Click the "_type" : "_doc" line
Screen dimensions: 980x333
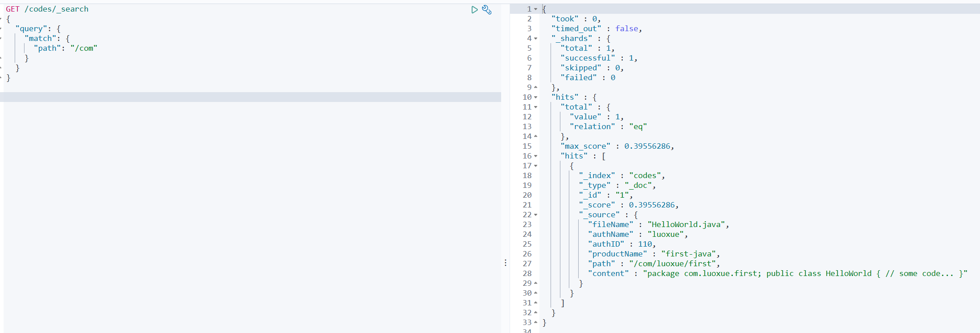click(x=617, y=185)
